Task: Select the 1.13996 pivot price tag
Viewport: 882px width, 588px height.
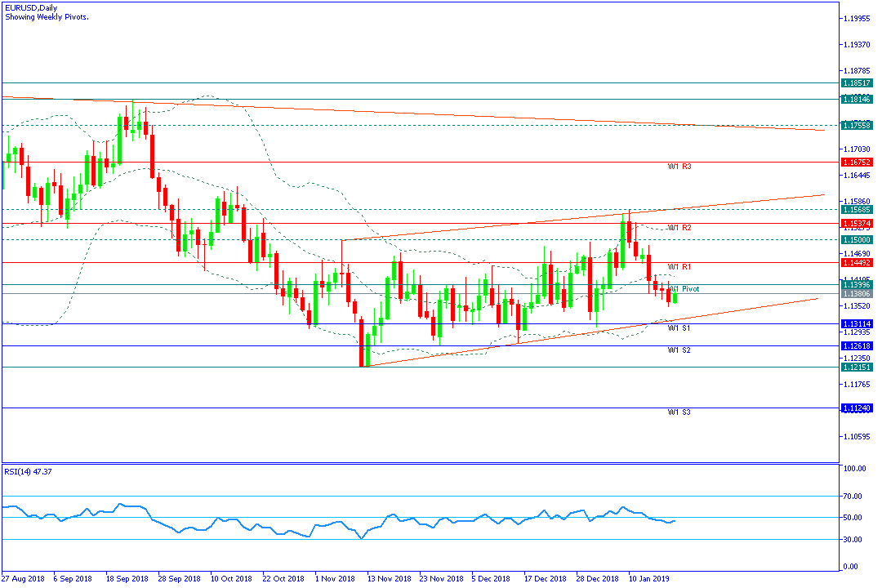Action: click(x=857, y=285)
